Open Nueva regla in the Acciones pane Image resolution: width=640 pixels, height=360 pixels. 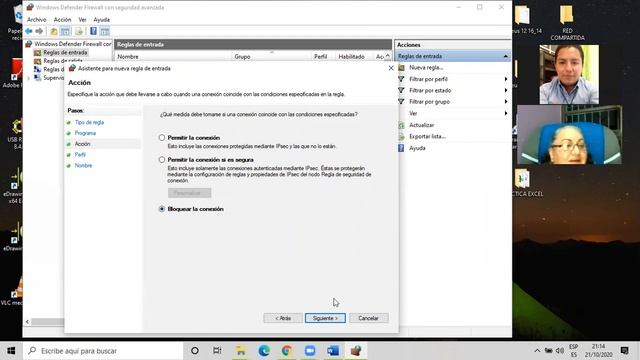(x=426, y=67)
